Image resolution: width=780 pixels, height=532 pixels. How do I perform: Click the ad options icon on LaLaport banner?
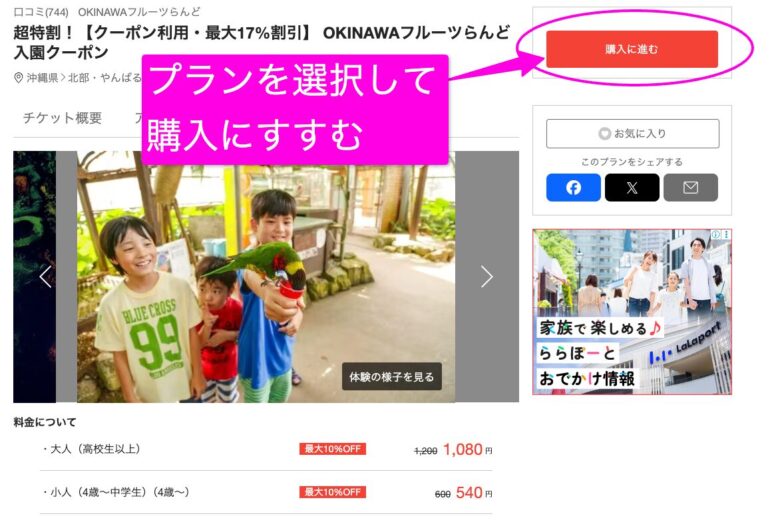pyautogui.click(x=725, y=236)
